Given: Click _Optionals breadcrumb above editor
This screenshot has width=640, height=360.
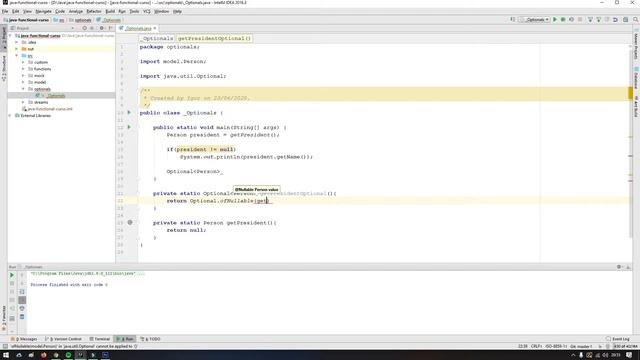Looking at the screenshot, I should point(157,38).
